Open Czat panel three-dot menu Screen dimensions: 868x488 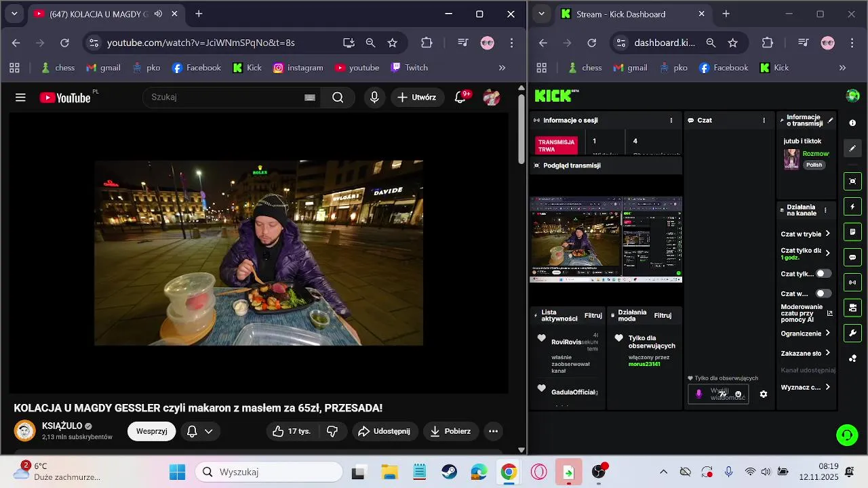click(x=764, y=121)
